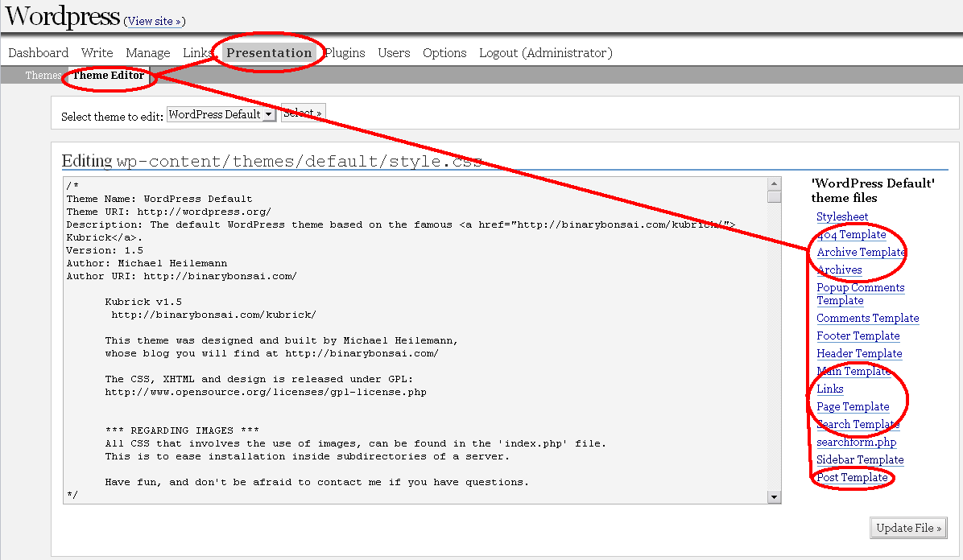The image size is (963, 560).
Task: Open the Manage menu
Action: 148,53
